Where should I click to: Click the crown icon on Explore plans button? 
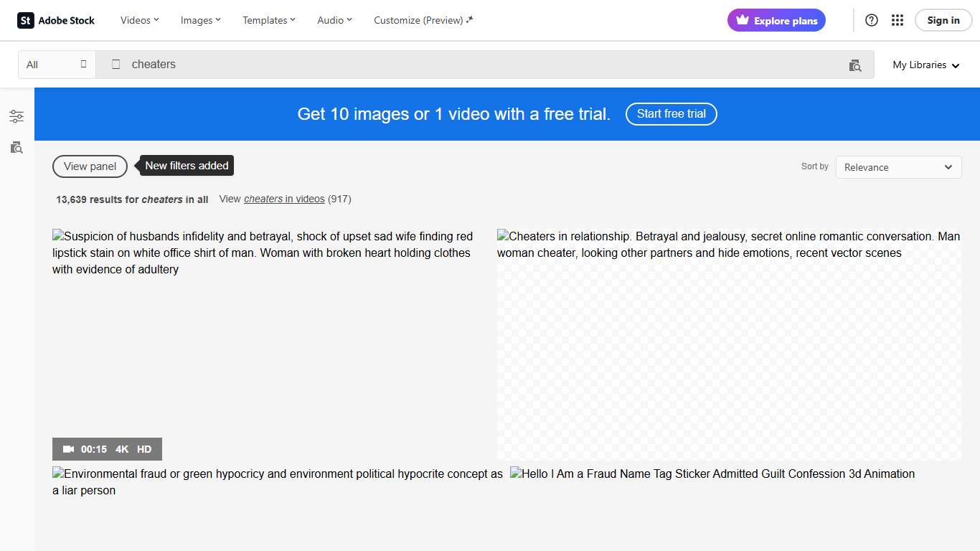pos(741,20)
